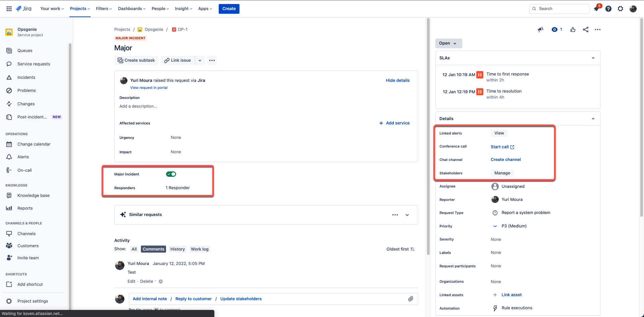
Task: Click the share icon on the issue
Action: (x=585, y=30)
